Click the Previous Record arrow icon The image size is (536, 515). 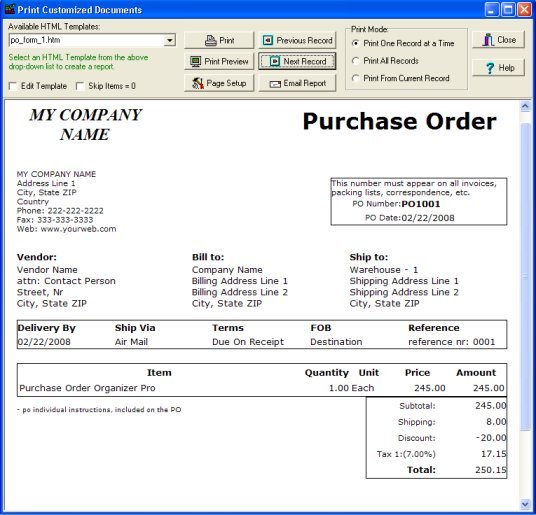(268, 40)
